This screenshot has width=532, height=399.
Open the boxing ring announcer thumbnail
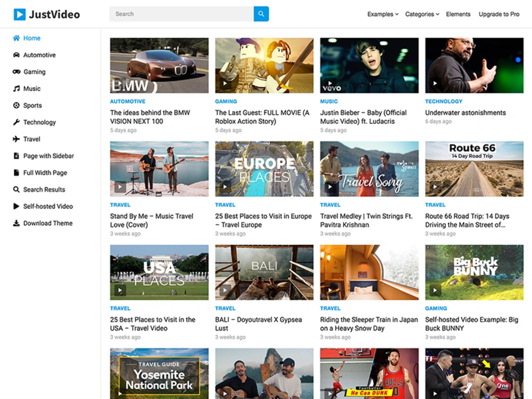(475, 373)
